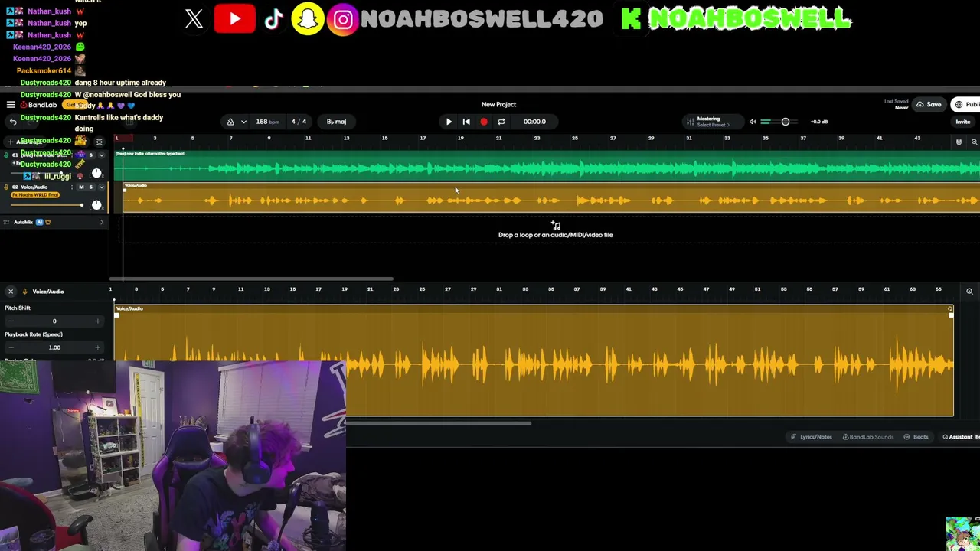Open the BandLab hamburger menu

point(11,105)
